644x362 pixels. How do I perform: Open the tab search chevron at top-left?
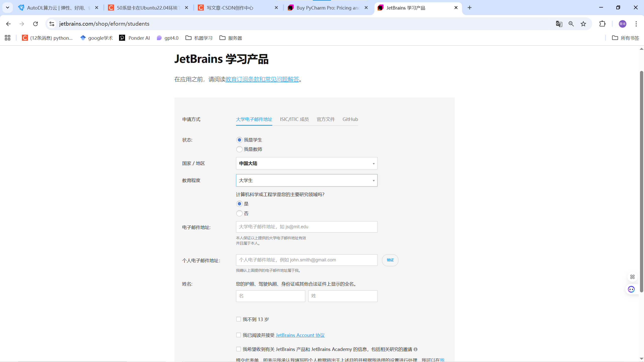(8, 8)
